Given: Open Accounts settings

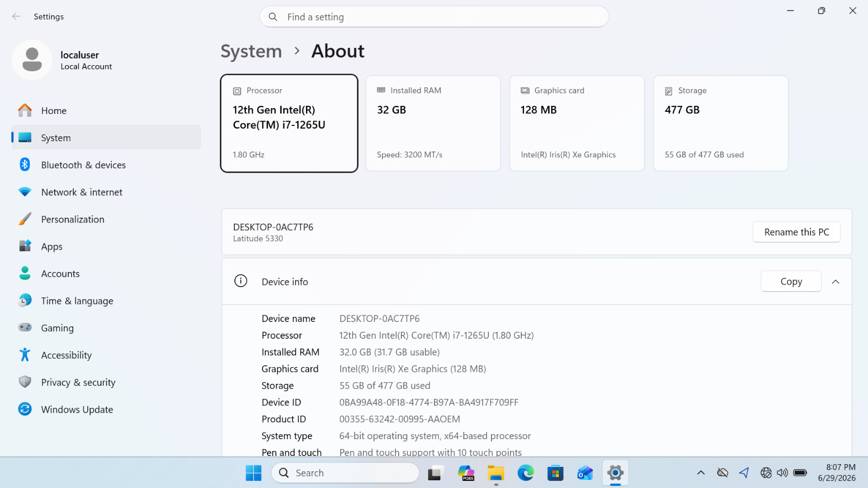Looking at the screenshot, I should coord(106,273).
